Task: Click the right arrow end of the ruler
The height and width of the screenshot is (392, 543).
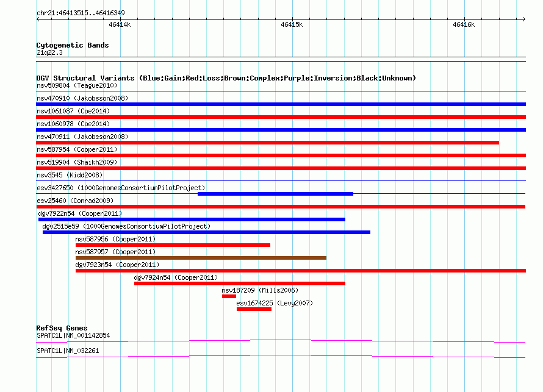Action: click(x=524, y=19)
